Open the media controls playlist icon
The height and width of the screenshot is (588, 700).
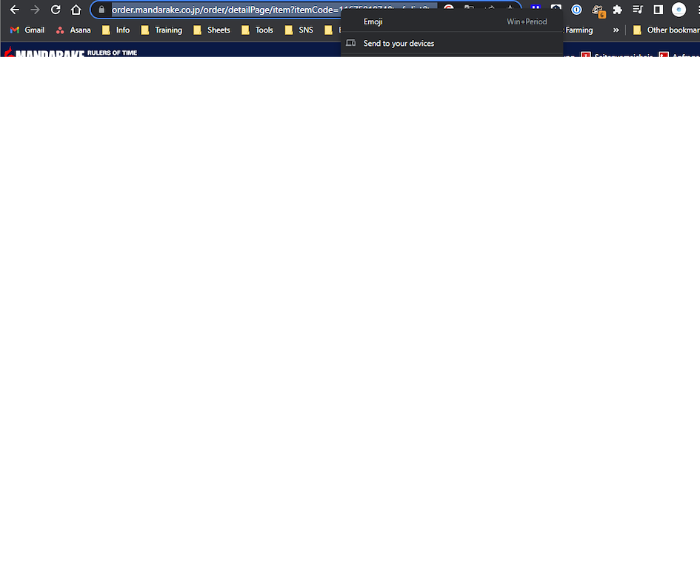point(638,10)
